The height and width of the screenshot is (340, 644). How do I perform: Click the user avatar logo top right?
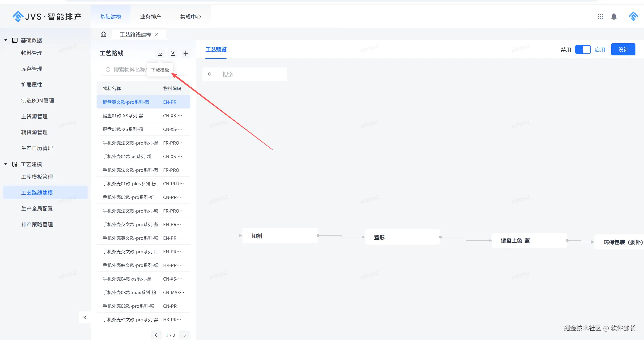point(633,17)
